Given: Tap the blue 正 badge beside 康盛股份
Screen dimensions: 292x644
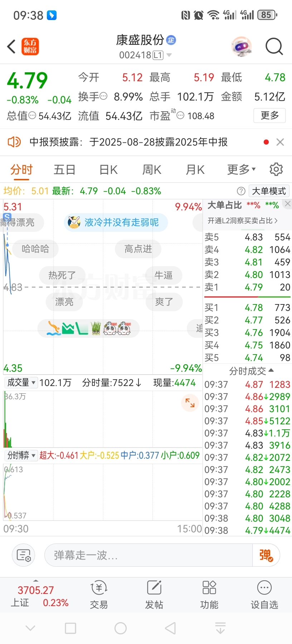Looking at the screenshot, I should coord(171,40).
